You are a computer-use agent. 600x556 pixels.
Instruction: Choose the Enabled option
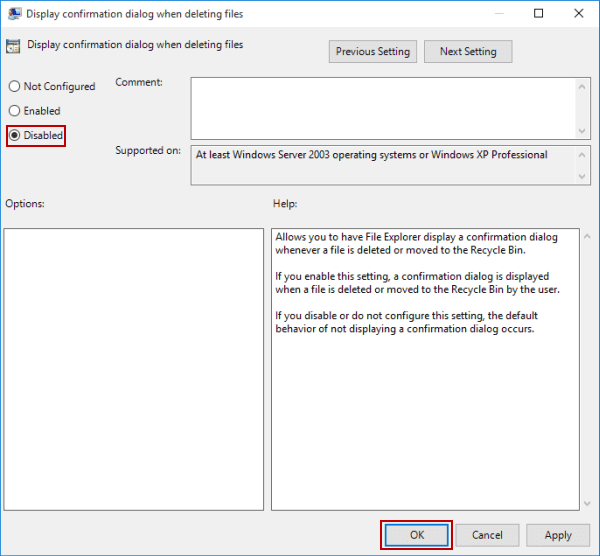coord(34,111)
